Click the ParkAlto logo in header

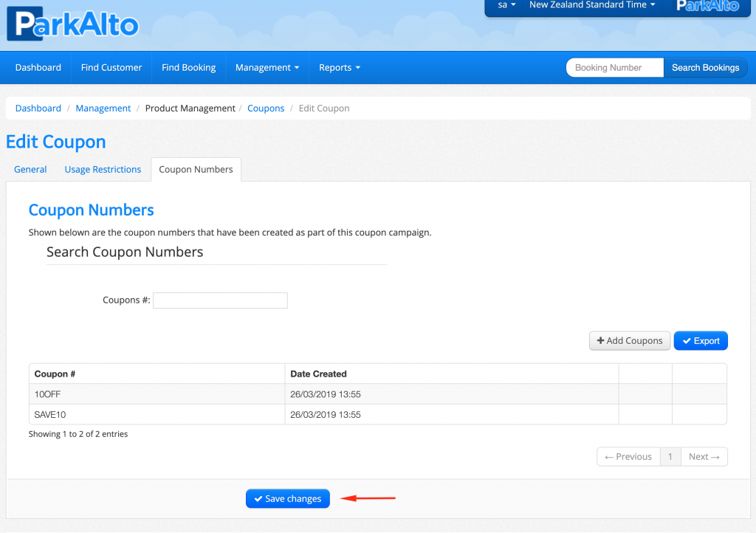(72, 25)
